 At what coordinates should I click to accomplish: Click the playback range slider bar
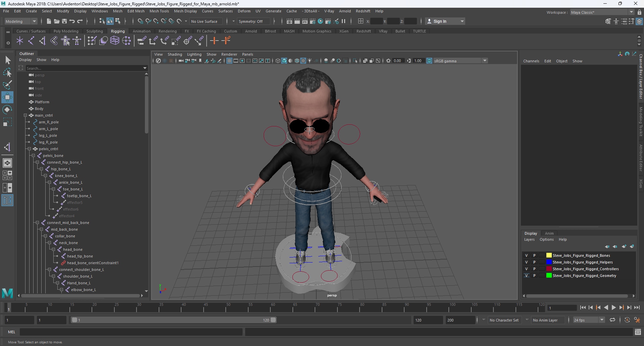pyautogui.click(x=174, y=320)
